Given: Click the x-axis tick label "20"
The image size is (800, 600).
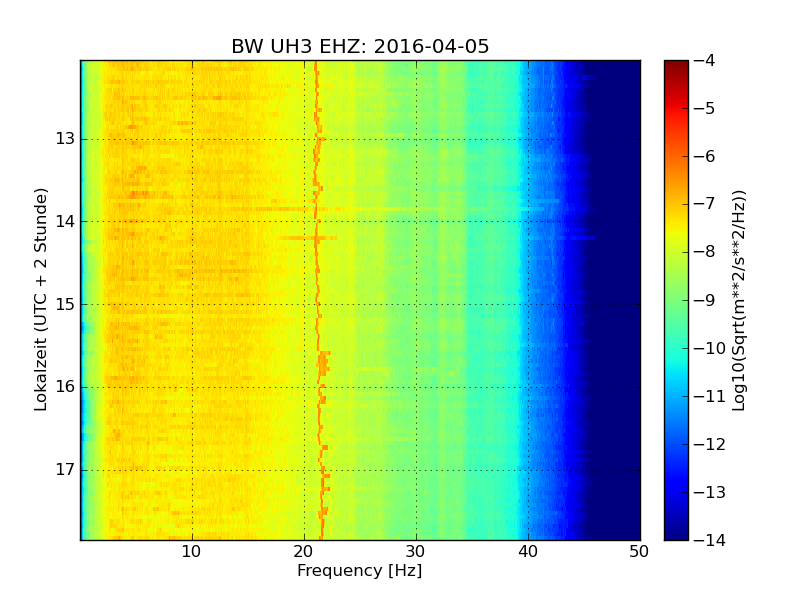Looking at the screenshot, I should [304, 552].
